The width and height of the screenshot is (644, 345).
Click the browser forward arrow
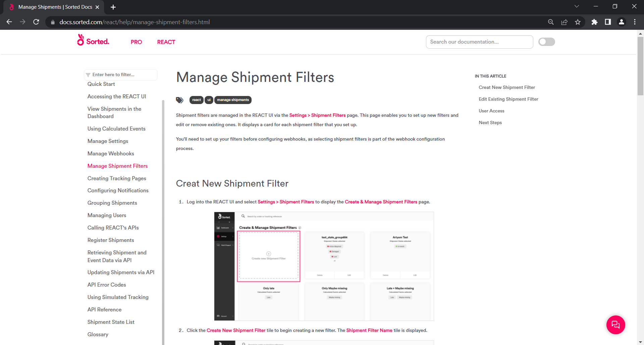(22, 22)
